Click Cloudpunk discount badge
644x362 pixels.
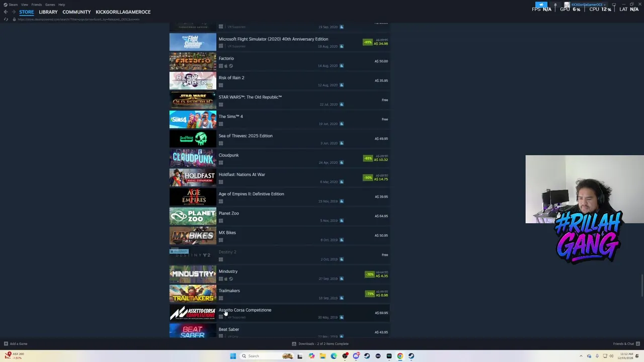[368, 158]
